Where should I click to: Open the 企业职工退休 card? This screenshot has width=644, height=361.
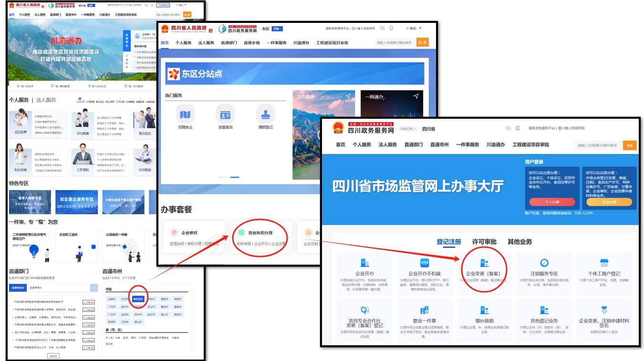pyautogui.click(x=76, y=246)
